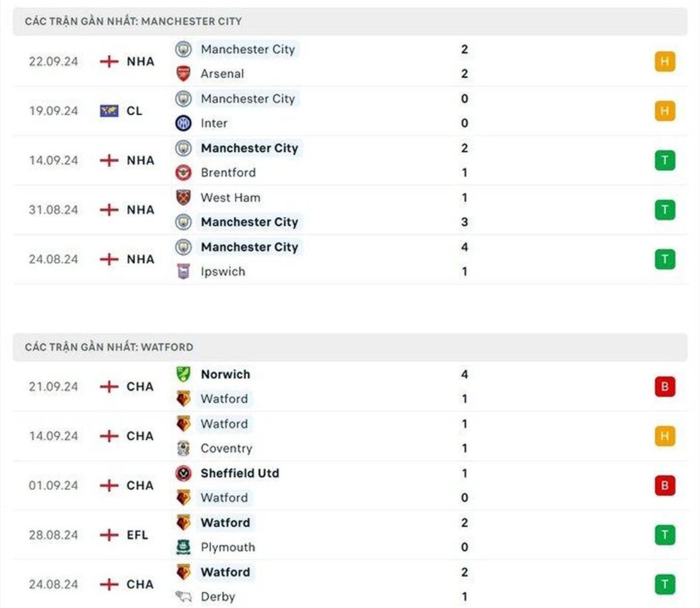Screen dimensions: 700x608
Task: Click the Champions League flag icon
Action: (x=109, y=111)
